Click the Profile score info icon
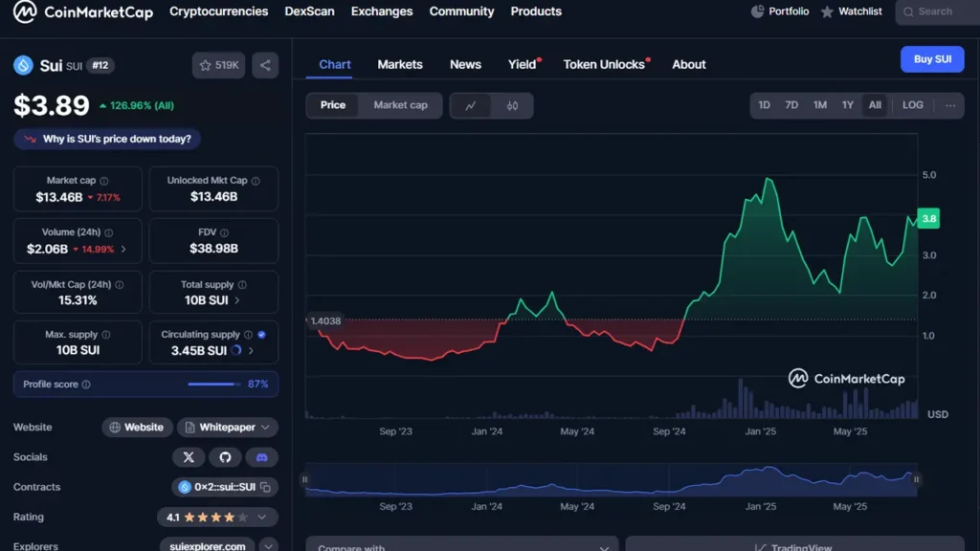Image resolution: width=980 pixels, height=551 pixels. tap(86, 385)
